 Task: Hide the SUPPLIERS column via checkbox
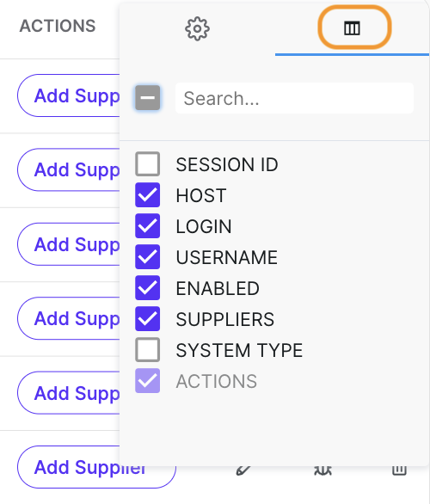point(148,318)
